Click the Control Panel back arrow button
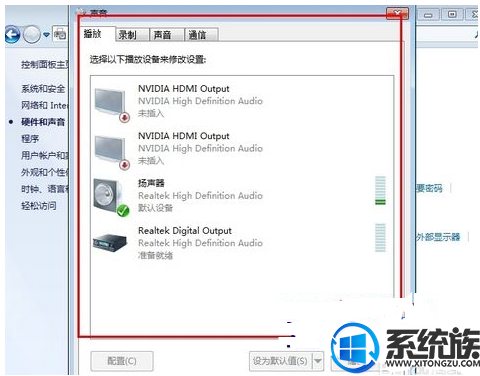The image size is (480, 376). 13,34
